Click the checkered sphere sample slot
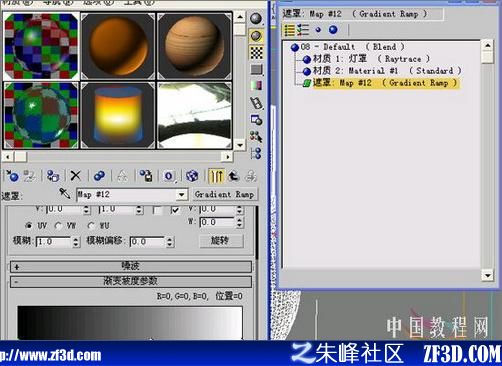 click(41, 46)
